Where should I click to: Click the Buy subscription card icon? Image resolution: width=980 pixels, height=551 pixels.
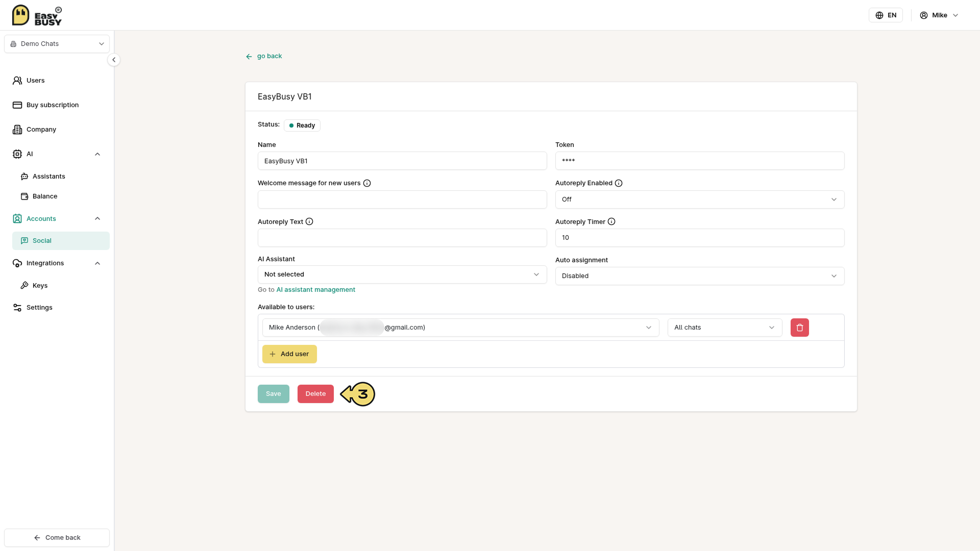click(x=17, y=105)
